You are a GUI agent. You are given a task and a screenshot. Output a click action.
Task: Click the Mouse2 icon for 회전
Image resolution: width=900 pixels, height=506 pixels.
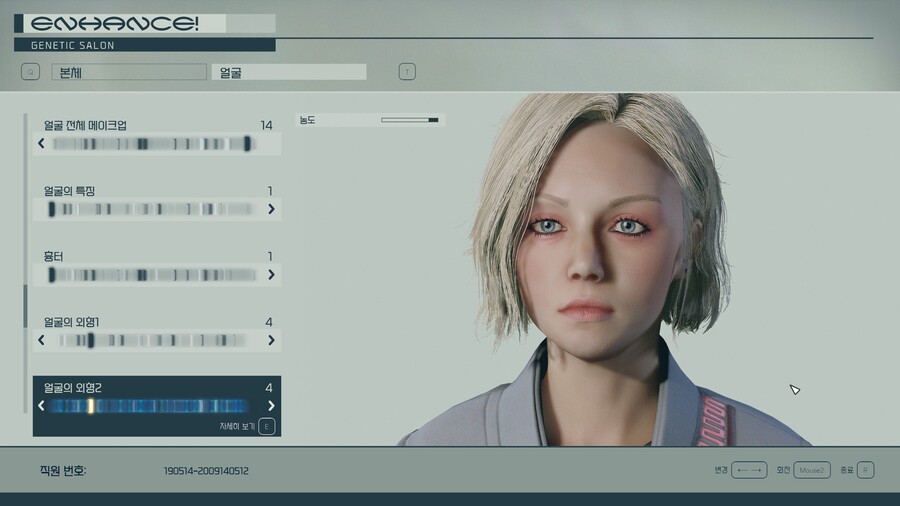click(x=812, y=470)
